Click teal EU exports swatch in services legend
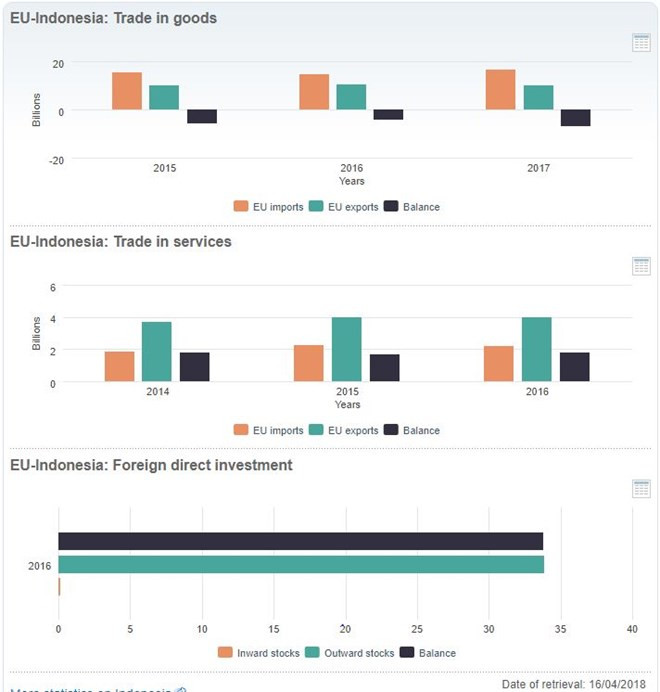 point(316,431)
